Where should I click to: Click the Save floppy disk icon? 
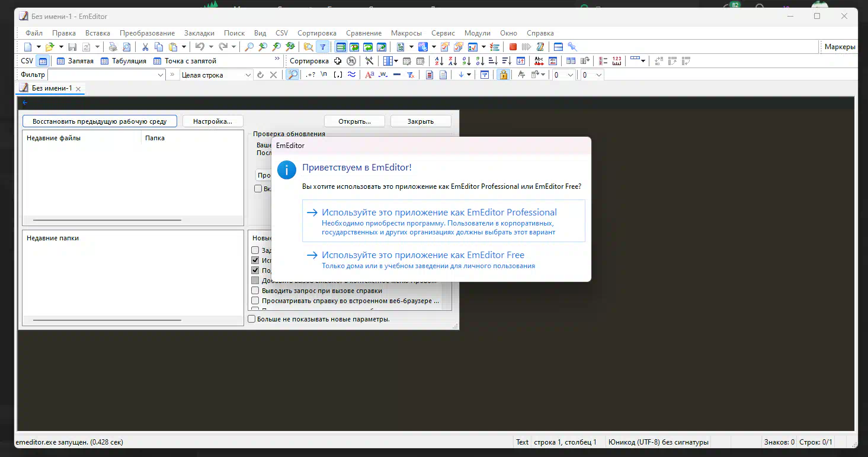point(72,47)
